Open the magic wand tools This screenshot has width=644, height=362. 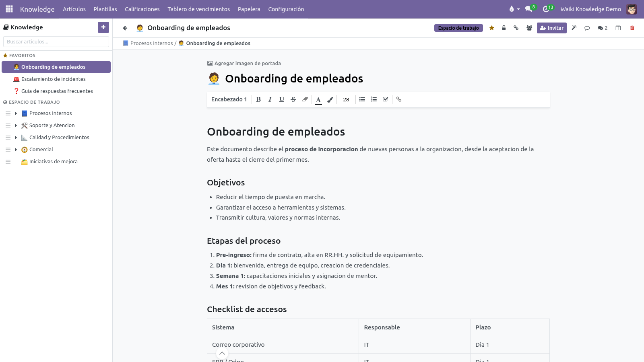pos(574,28)
